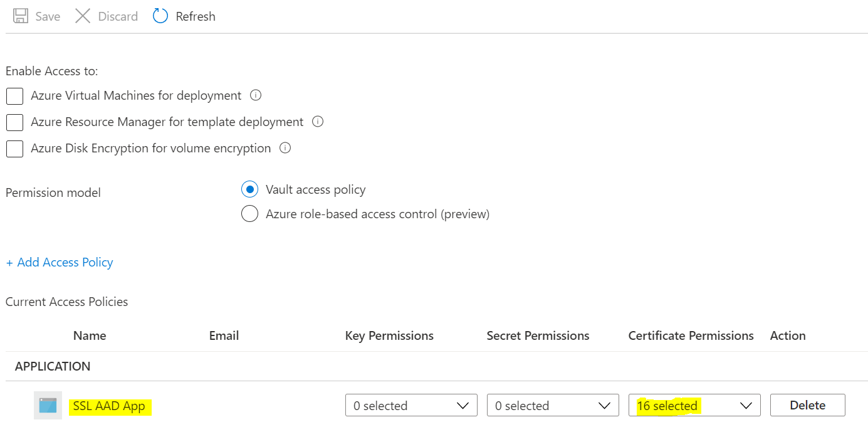Screen dimensions: 868x427
Task: Select Vault access policy radio button
Action: coord(249,189)
